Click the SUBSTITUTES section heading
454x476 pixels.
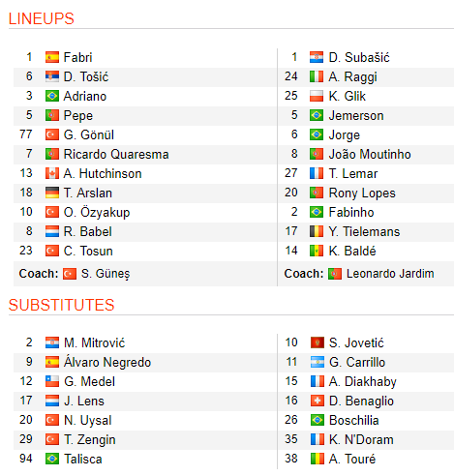(61, 305)
